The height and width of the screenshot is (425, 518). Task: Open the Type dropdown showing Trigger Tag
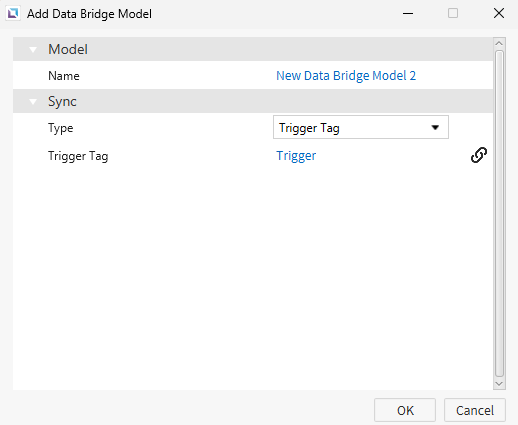coord(361,127)
